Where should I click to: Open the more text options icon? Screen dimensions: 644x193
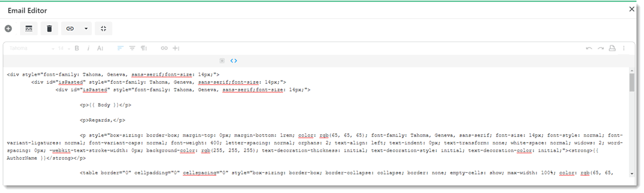100,48
